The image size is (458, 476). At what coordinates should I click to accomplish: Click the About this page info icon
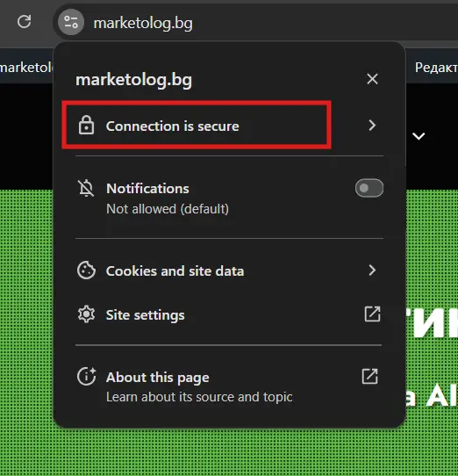click(86, 377)
